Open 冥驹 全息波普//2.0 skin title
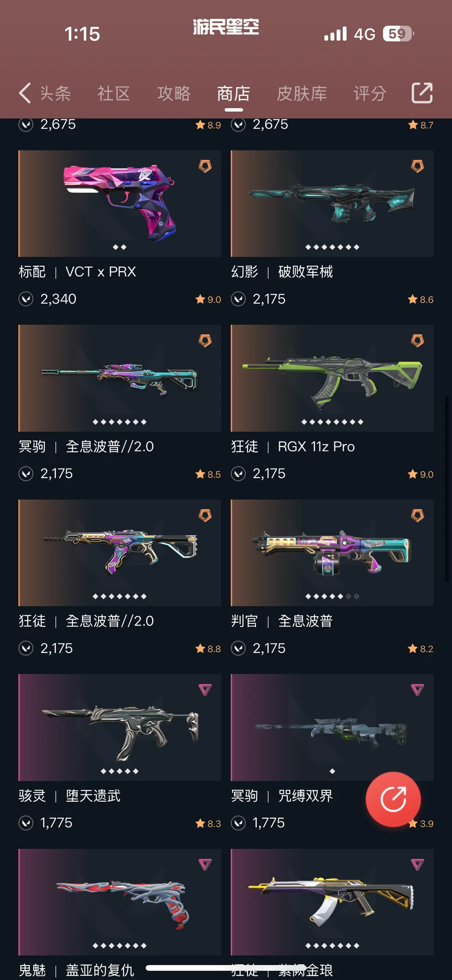The image size is (452, 980). (x=86, y=447)
